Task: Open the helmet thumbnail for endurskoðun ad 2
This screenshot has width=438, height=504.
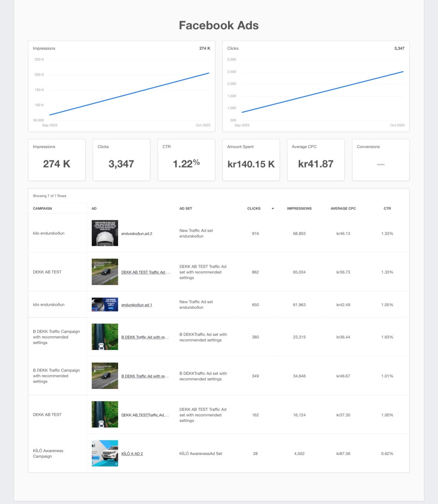Action: [x=105, y=233]
